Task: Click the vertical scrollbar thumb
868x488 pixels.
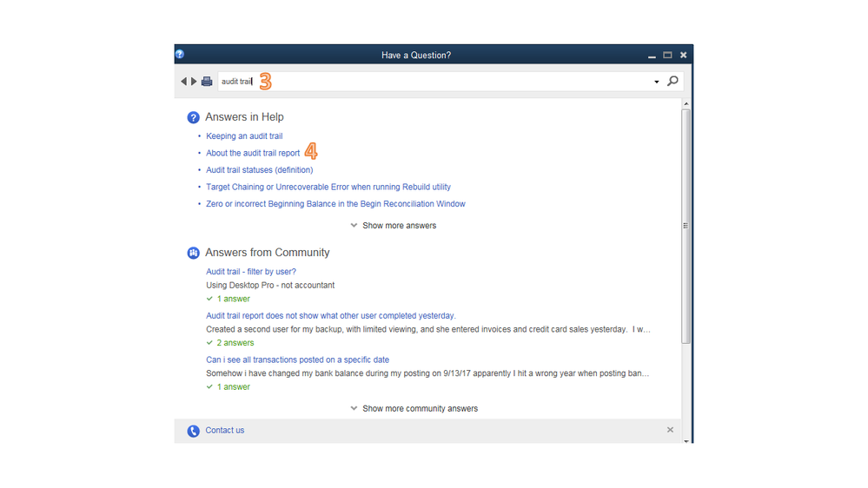Action: [x=686, y=226]
